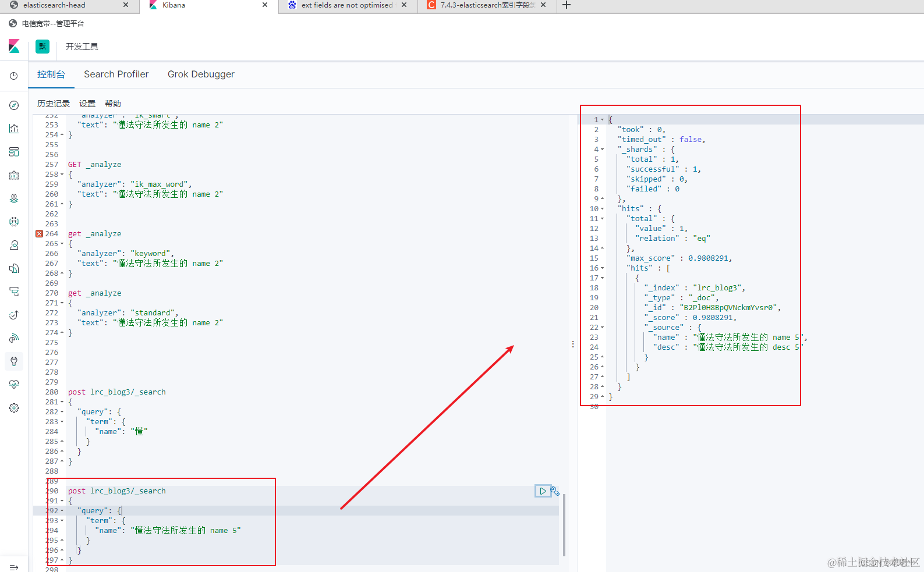Viewport: 924px width, 572px height.
Task: Open Uptime icon in sidebar
Action: click(x=14, y=315)
